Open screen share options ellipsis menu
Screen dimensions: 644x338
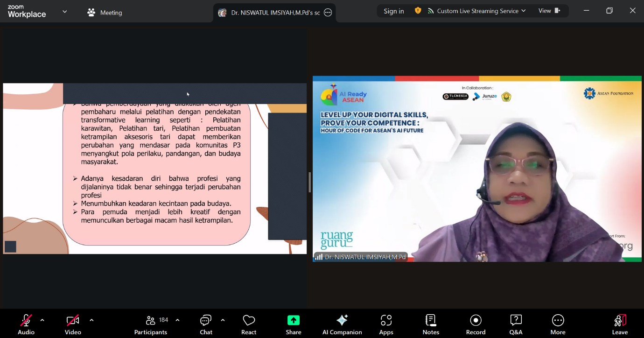click(328, 13)
